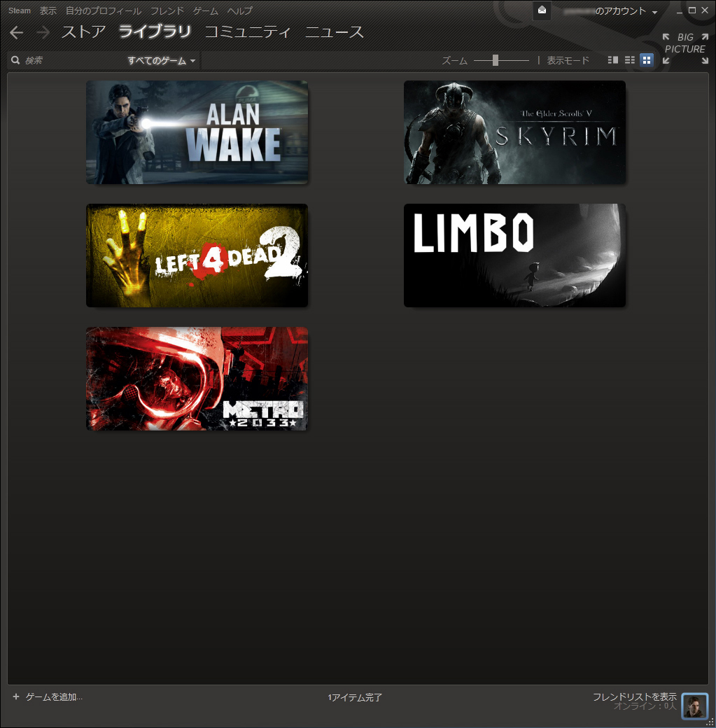Open the フレンド menu
Screen dimensions: 716x728
pyautogui.click(x=167, y=10)
